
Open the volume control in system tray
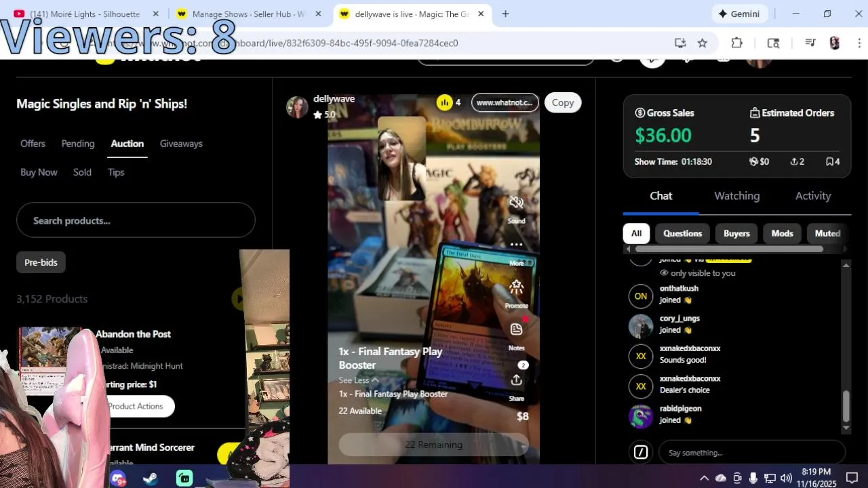coord(786,478)
